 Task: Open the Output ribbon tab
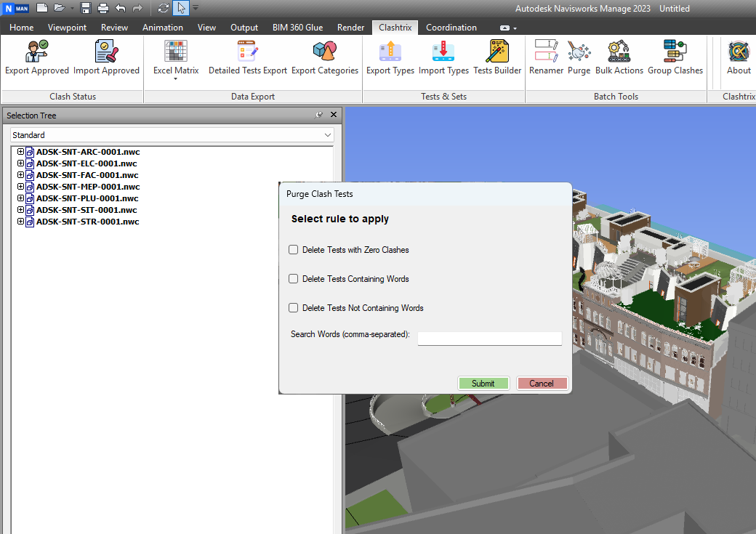pyautogui.click(x=244, y=28)
